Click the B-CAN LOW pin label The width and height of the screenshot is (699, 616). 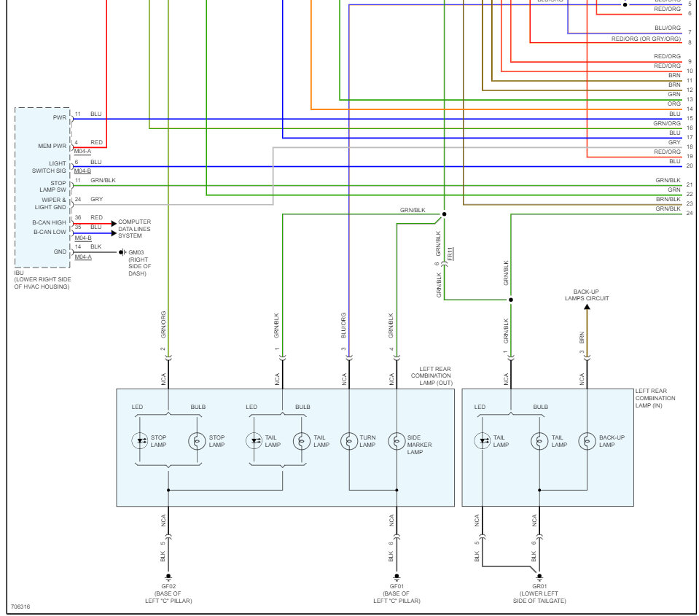50,233
